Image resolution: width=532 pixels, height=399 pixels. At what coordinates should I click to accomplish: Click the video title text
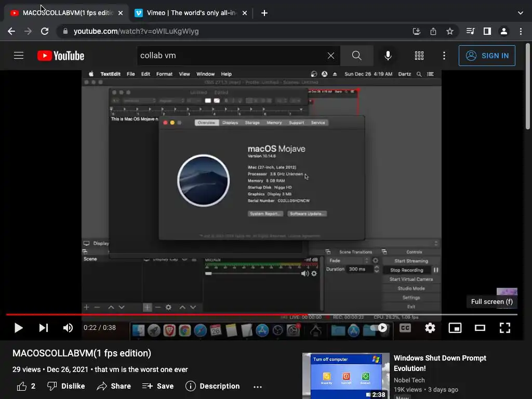pyautogui.click(x=82, y=353)
